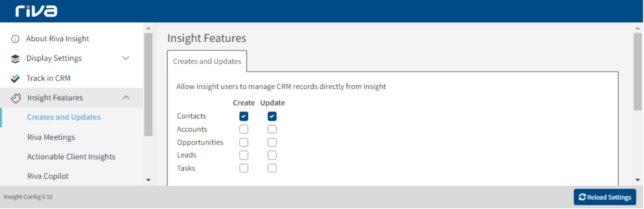This screenshot has width=644, height=209.
Task: Tick the Tasks Update checkbox
Action: 272,168
